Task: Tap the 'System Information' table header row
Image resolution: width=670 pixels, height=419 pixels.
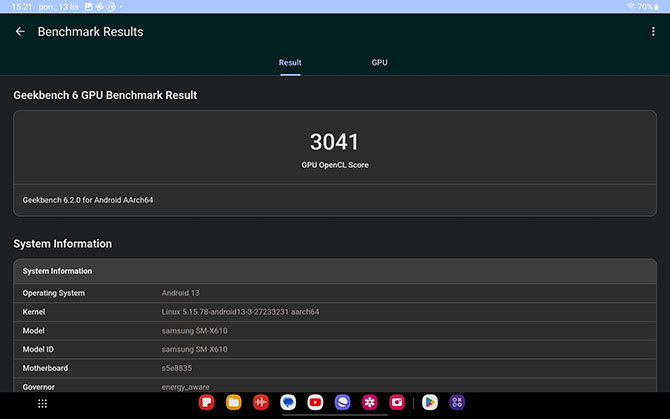Action: pos(335,271)
